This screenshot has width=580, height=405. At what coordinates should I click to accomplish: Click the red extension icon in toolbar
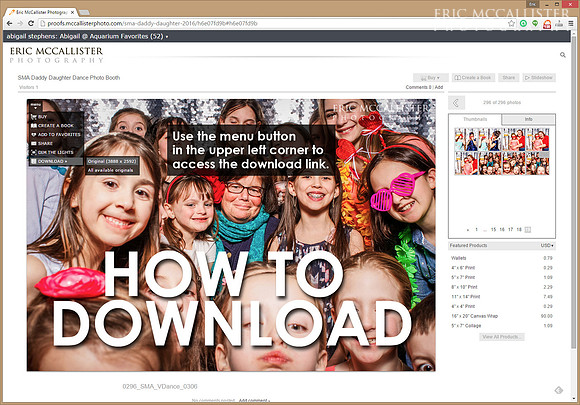point(547,24)
